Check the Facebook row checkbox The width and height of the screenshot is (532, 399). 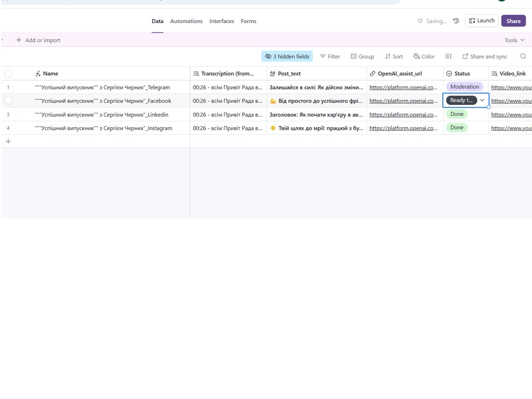[8, 101]
